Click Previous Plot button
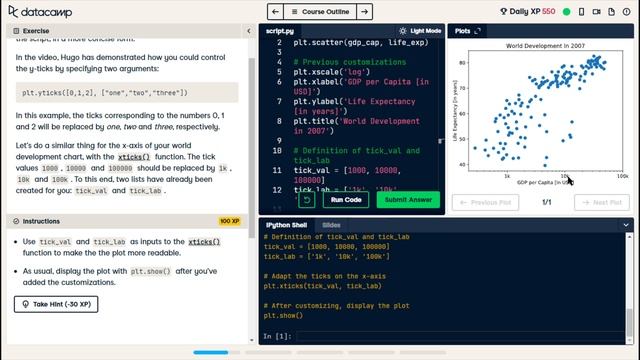This screenshot has width=640, height=360. coord(485,202)
